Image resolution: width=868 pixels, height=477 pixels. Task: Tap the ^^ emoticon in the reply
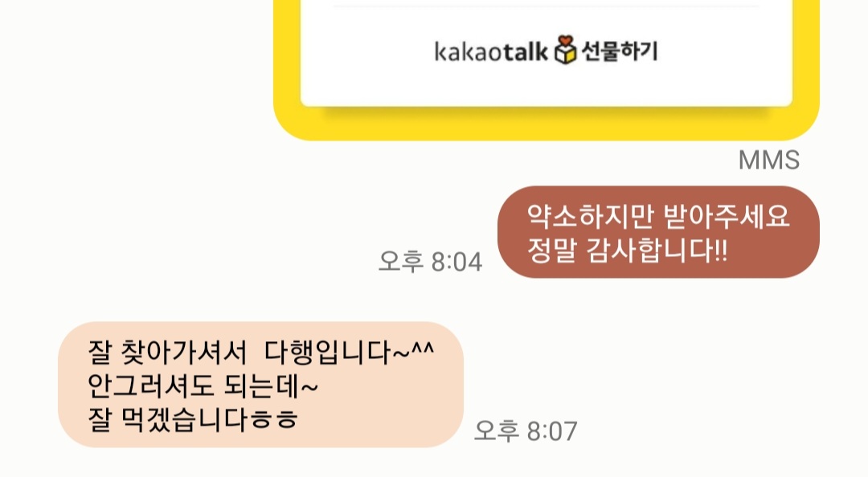423,348
